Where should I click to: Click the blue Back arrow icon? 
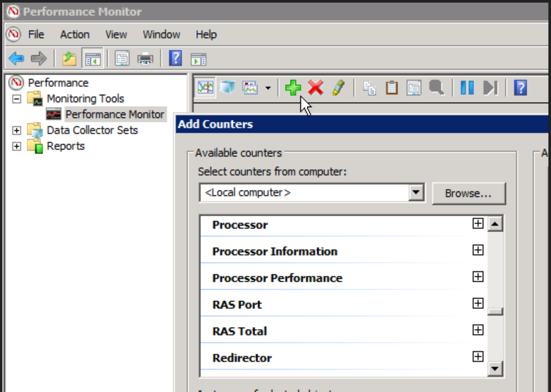pyautogui.click(x=16, y=59)
